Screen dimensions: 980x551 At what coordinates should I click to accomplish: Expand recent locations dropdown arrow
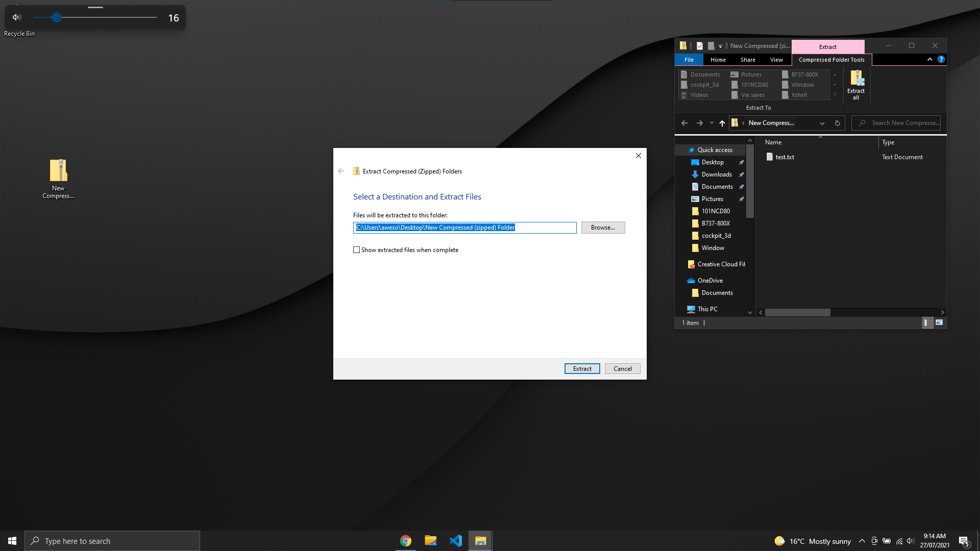tap(712, 123)
